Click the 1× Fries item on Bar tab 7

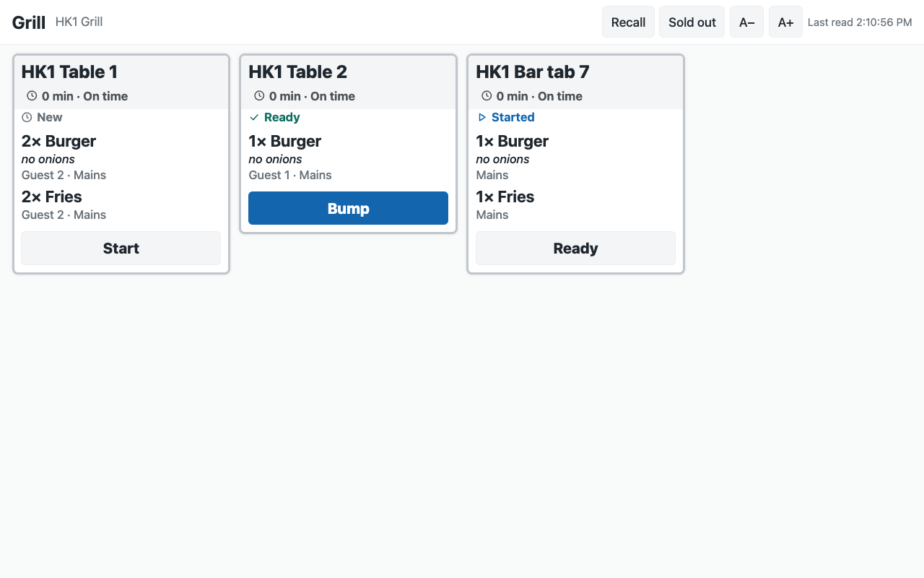[505, 197]
